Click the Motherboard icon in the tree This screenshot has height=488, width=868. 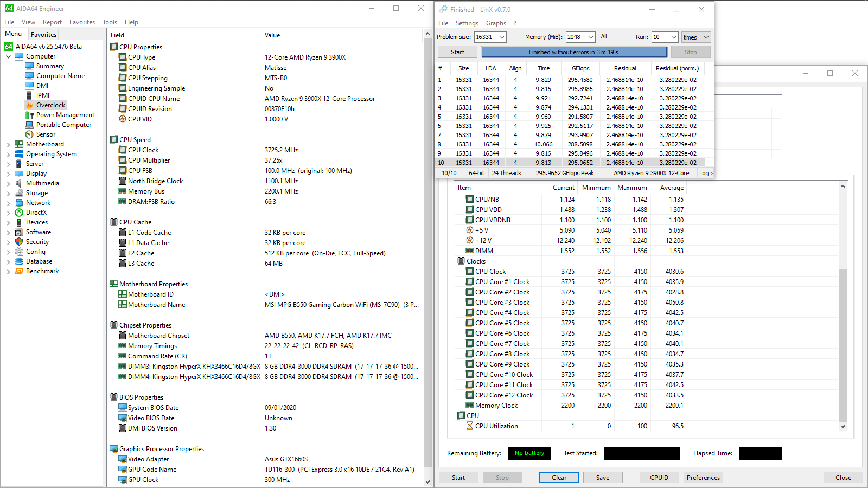pos(19,144)
